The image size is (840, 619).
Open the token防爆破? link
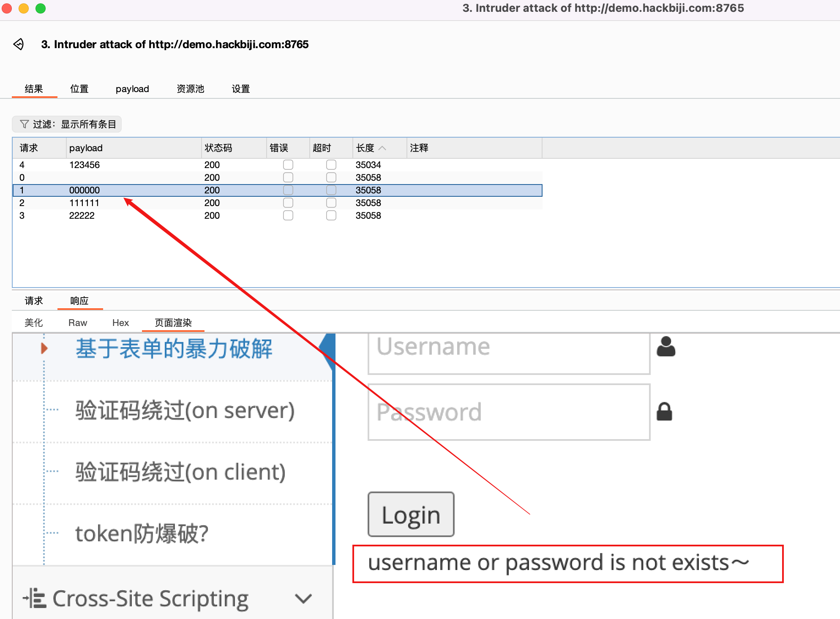coord(142,533)
